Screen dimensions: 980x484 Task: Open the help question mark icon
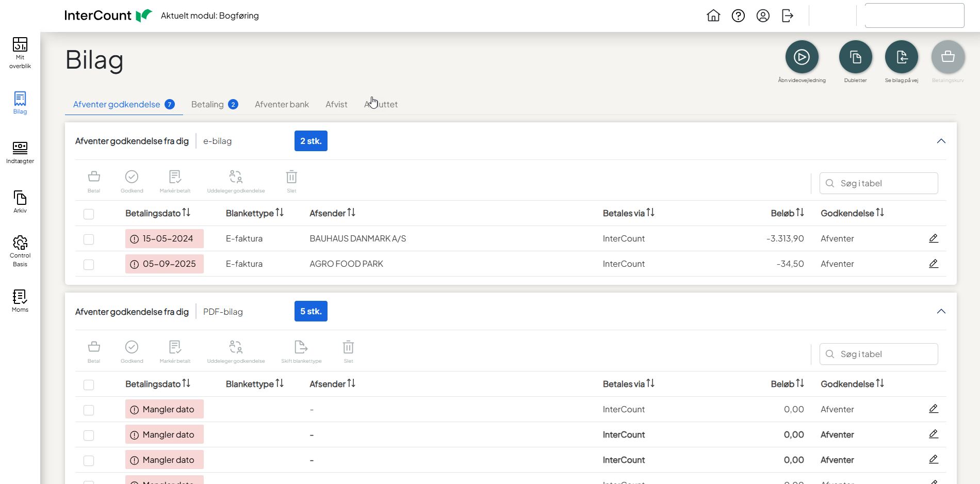point(738,16)
